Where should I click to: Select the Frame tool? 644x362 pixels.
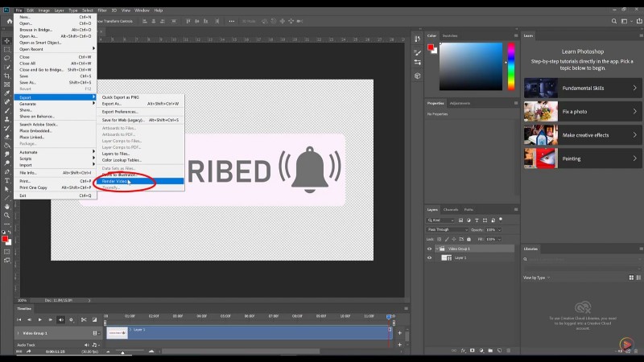[7, 84]
